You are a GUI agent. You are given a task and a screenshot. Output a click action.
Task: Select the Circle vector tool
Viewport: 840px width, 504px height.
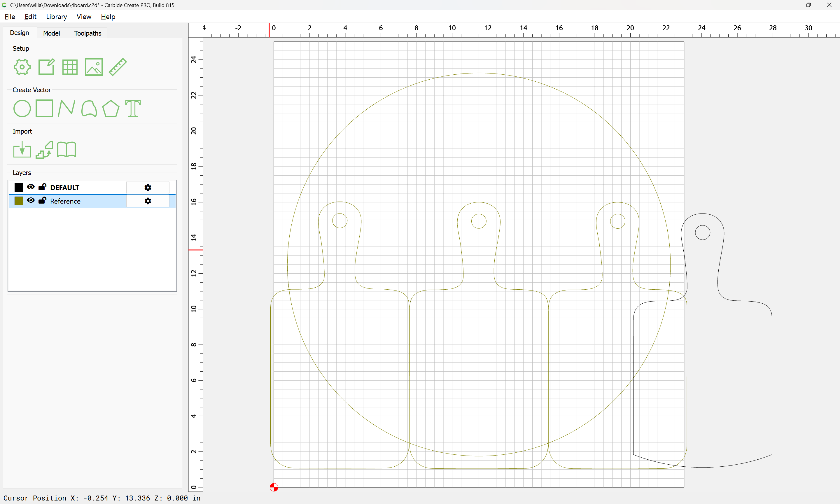tap(22, 108)
